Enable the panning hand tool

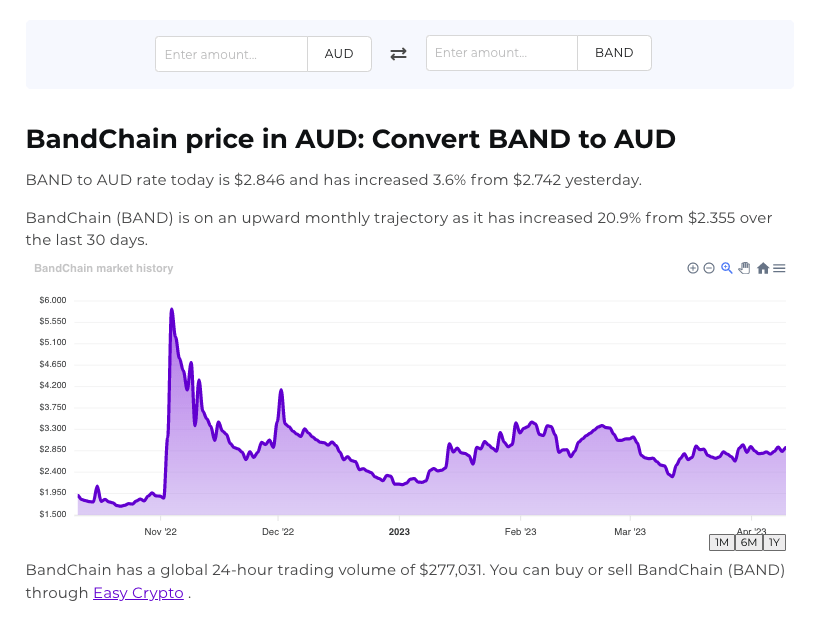[x=744, y=268]
